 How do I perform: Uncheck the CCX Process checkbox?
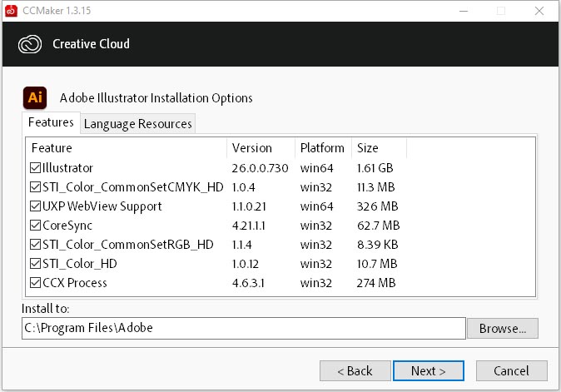click(35, 282)
